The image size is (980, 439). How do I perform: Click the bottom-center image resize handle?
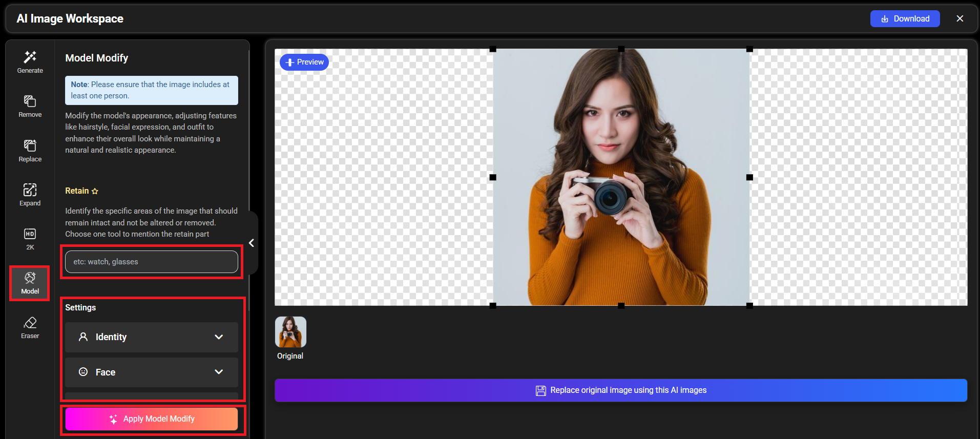(x=621, y=305)
